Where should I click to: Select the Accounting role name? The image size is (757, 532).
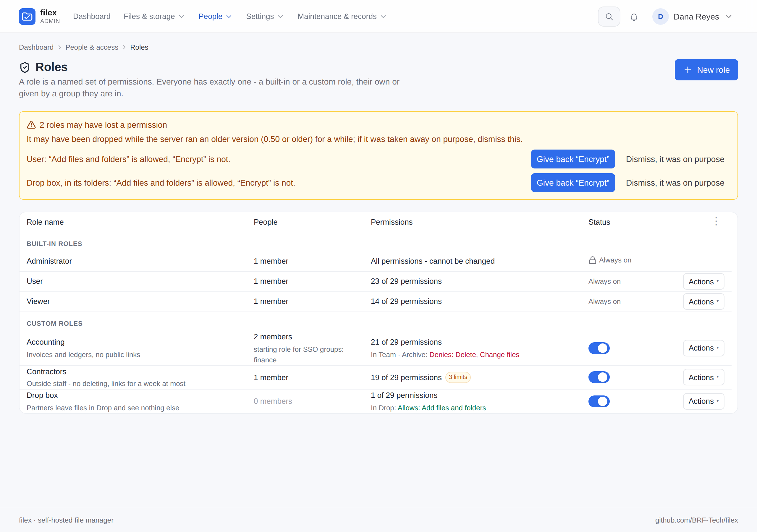[x=46, y=342]
